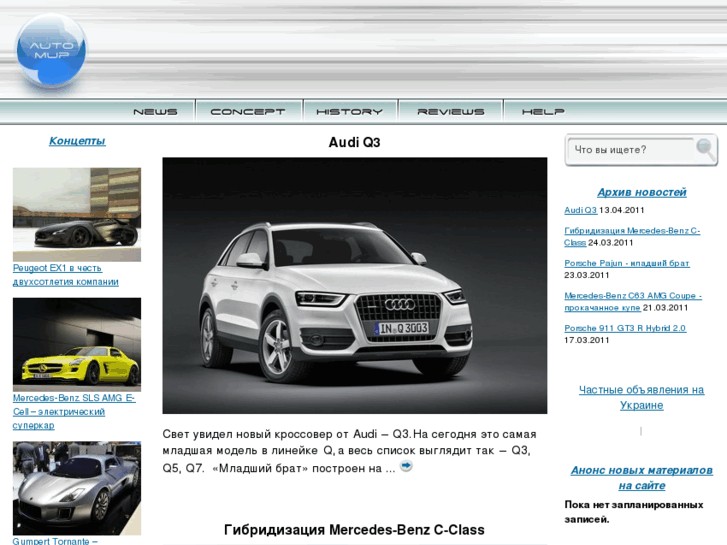Click the search magnifier icon
This screenshot has height=545, width=727.
click(x=705, y=149)
